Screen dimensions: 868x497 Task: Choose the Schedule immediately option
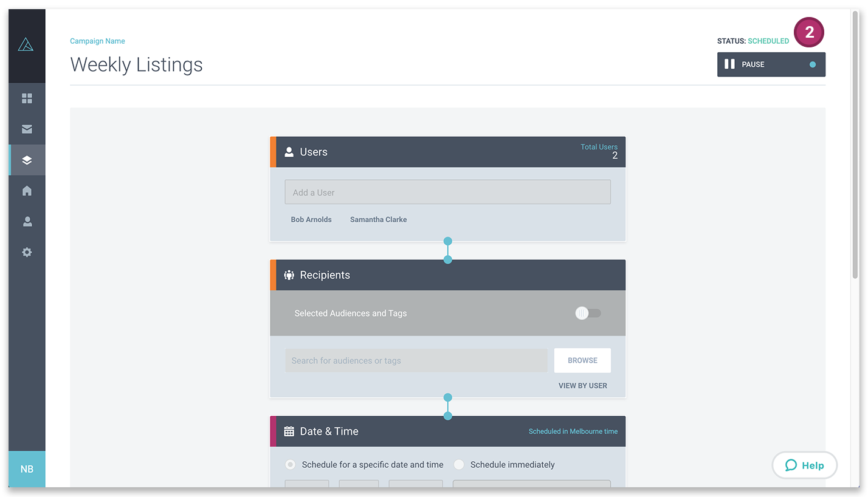click(x=459, y=464)
